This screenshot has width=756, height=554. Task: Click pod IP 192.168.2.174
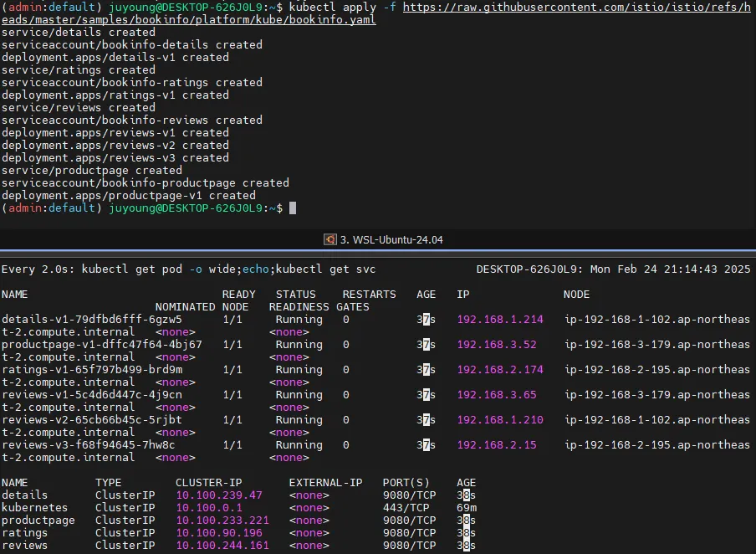(500, 370)
